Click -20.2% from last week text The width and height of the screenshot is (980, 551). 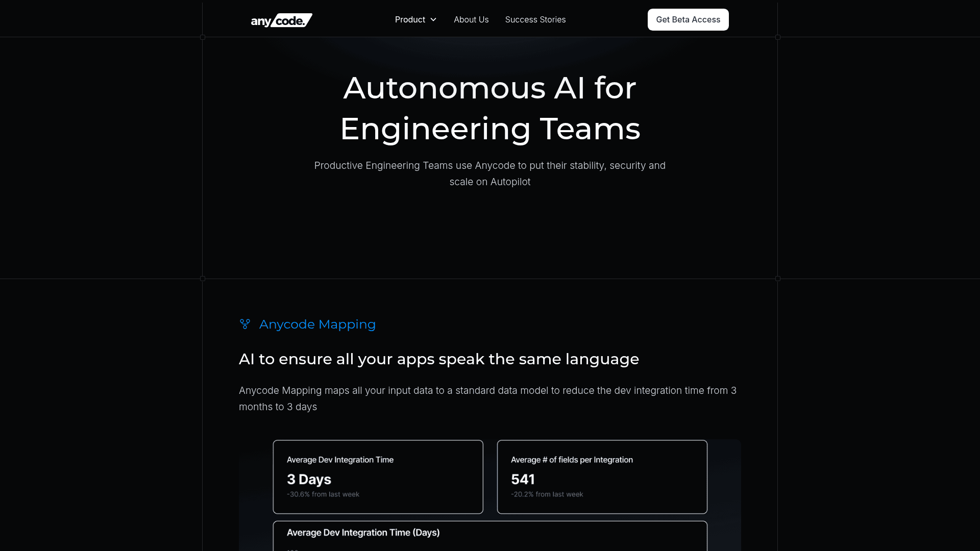click(547, 494)
